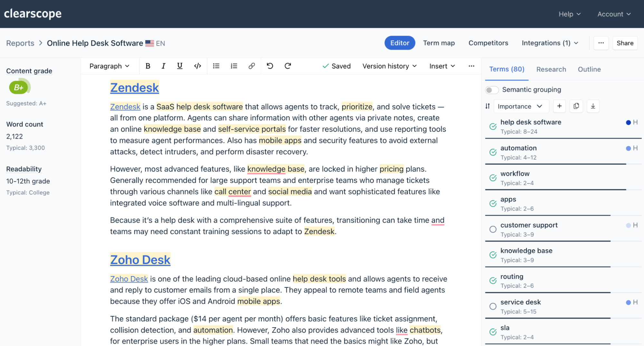Click the heading tag dot for 'customer support'
The image size is (644, 346).
(628, 225)
